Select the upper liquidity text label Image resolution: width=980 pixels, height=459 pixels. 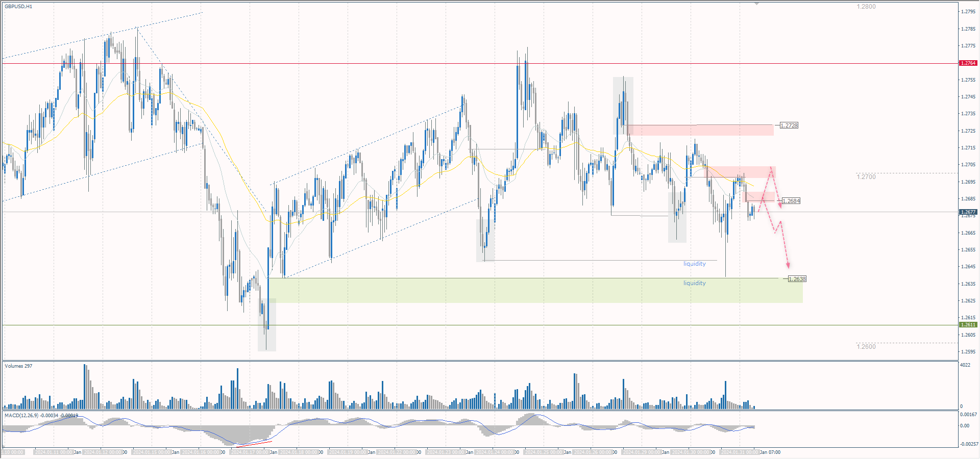(x=695, y=264)
